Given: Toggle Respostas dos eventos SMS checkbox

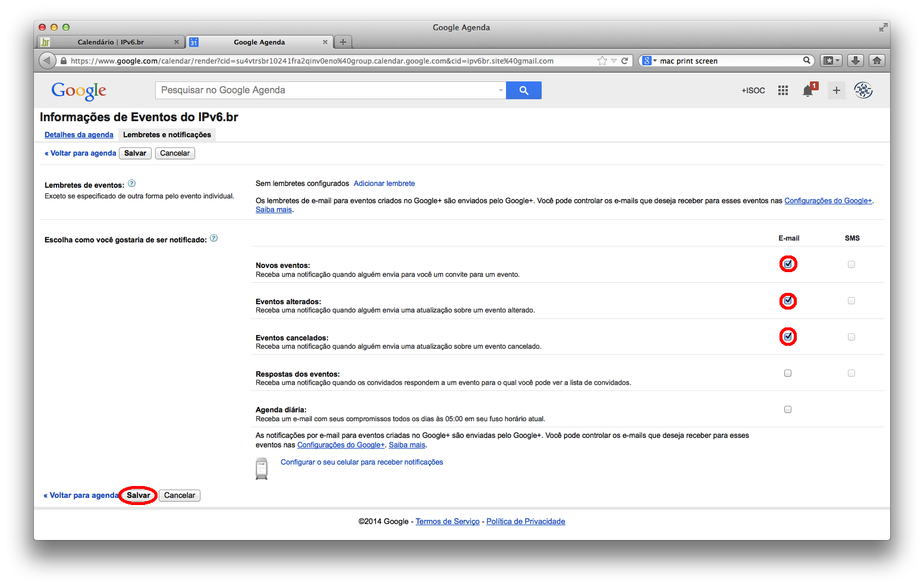Looking at the screenshot, I should [x=851, y=373].
